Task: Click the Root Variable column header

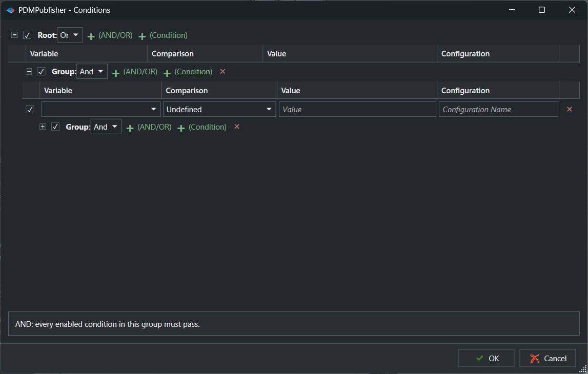Action: click(87, 54)
